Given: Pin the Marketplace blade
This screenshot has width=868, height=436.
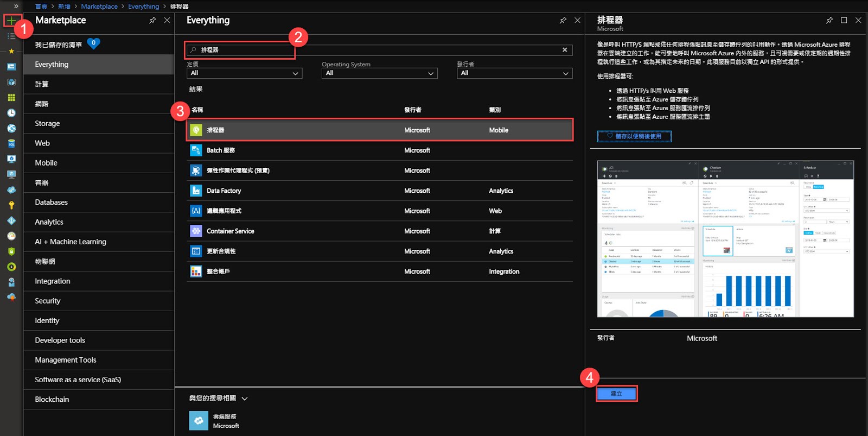Looking at the screenshot, I should (x=152, y=20).
